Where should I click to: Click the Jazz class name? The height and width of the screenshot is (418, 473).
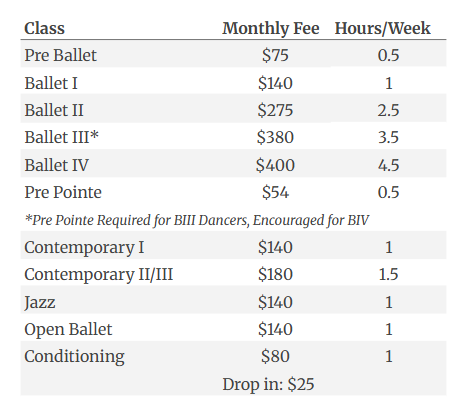[40, 303]
